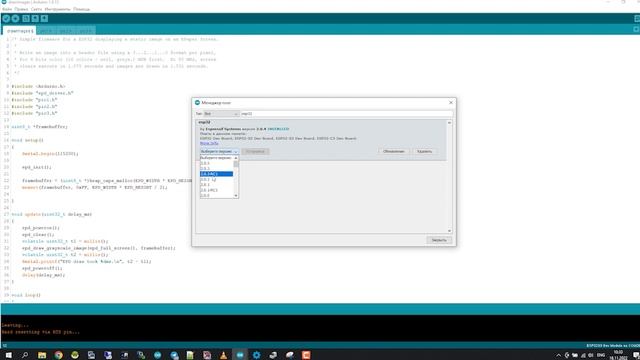
Task: Click the epd_poweroff(); line
Action: 42,268
